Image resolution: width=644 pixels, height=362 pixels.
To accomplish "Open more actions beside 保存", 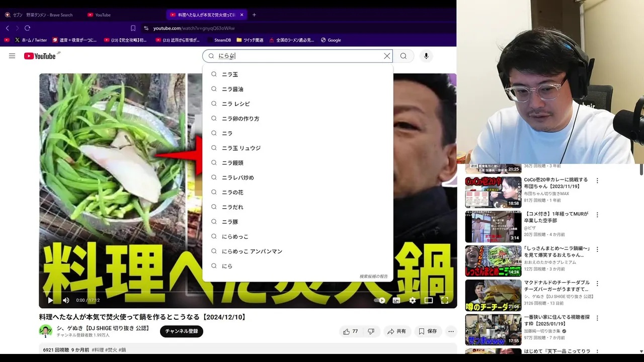I will click(451, 331).
